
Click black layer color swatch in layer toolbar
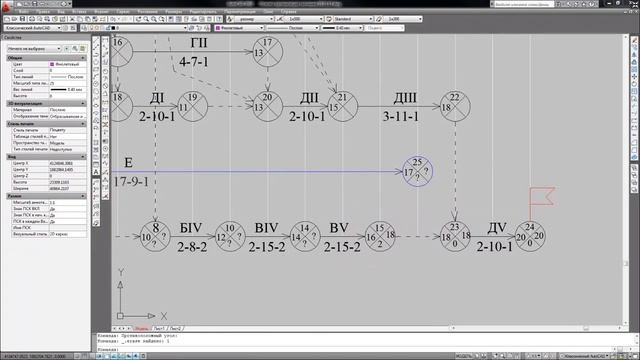point(113,28)
